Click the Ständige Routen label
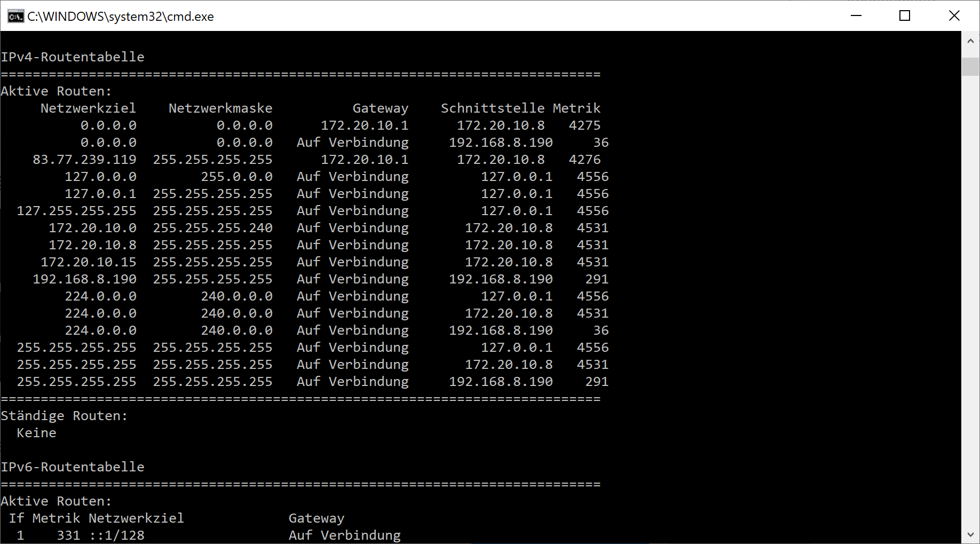The image size is (980, 544). 65,416
